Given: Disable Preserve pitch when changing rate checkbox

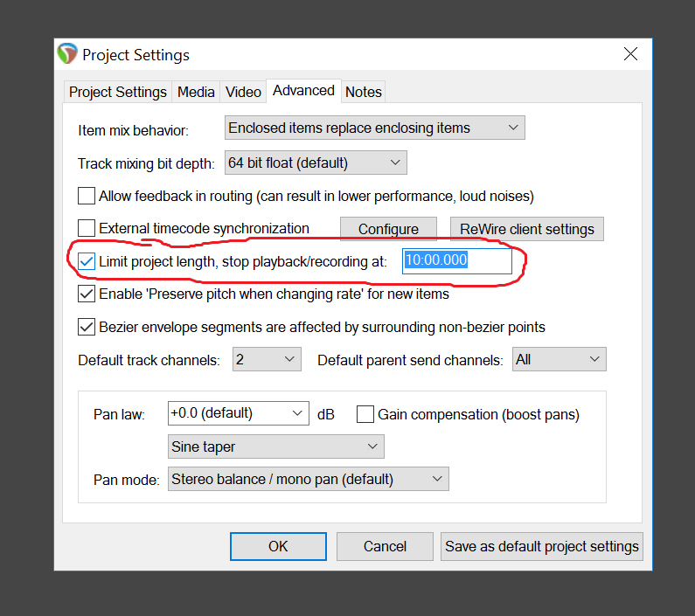Looking at the screenshot, I should tap(87, 294).
